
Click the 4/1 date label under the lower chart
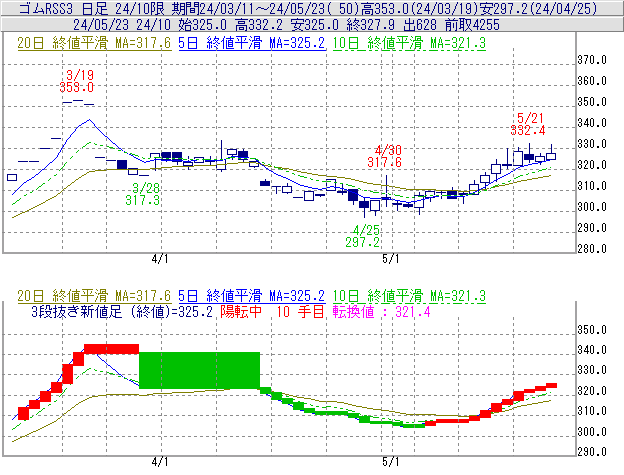click(160, 462)
